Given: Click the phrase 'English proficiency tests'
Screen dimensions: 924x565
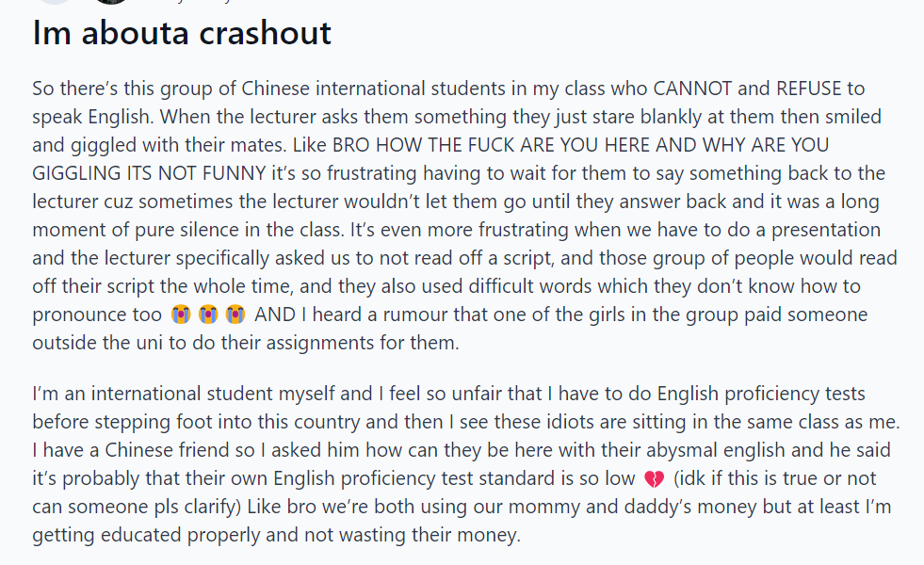Looking at the screenshot, I should (x=761, y=394).
